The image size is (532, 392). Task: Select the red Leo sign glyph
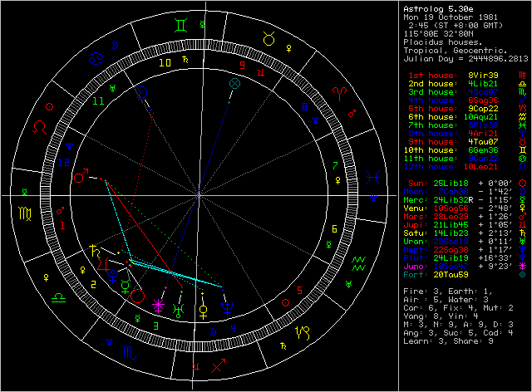click(x=39, y=127)
